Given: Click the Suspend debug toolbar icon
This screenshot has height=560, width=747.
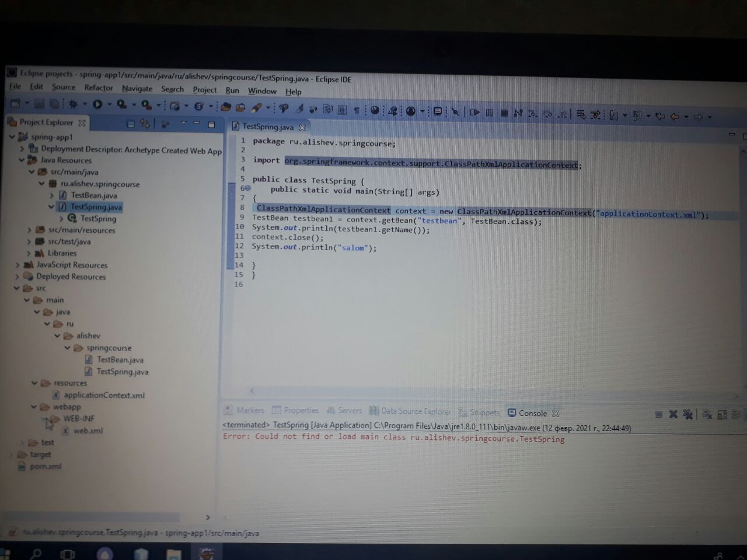Looking at the screenshot, I should pos(490,112).
